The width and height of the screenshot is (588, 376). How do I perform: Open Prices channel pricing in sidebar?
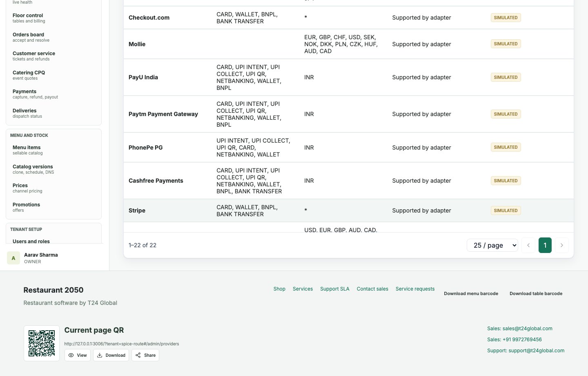pyautogui.click(x=53, y=188)
